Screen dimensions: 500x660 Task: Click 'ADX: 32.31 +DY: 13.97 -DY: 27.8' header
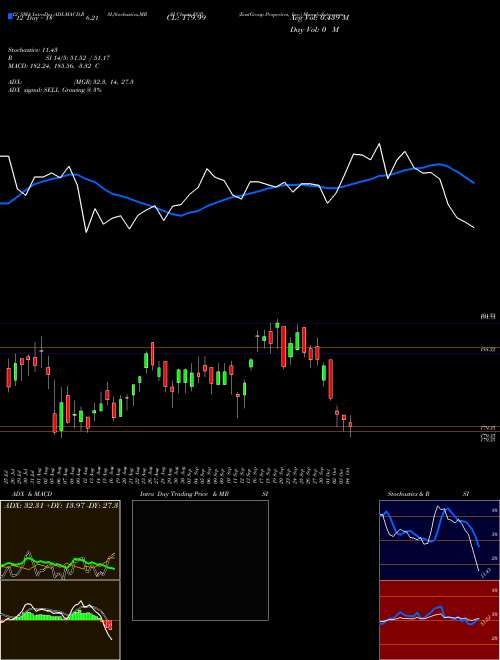[61, 505]
